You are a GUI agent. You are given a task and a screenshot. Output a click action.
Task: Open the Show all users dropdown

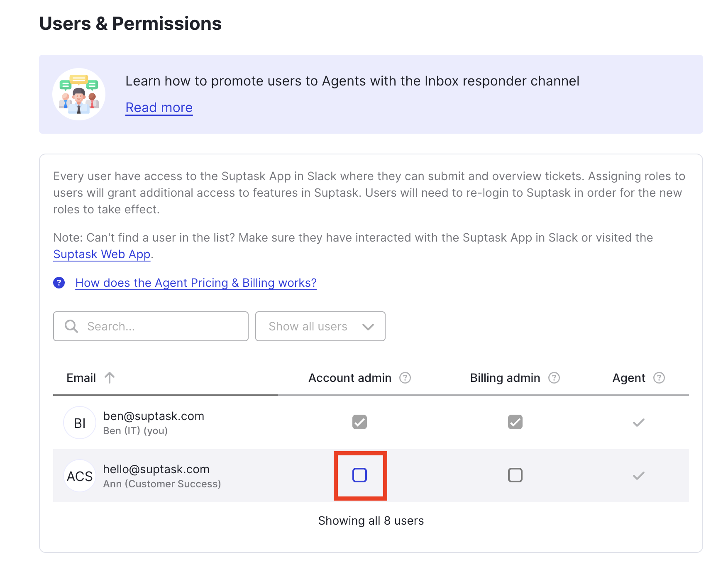tap(320, 326)
